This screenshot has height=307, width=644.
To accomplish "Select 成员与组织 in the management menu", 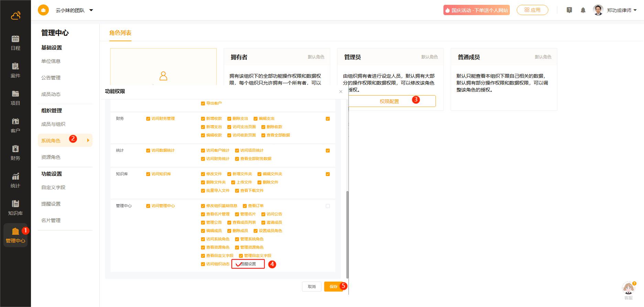I will click(53, 124).
